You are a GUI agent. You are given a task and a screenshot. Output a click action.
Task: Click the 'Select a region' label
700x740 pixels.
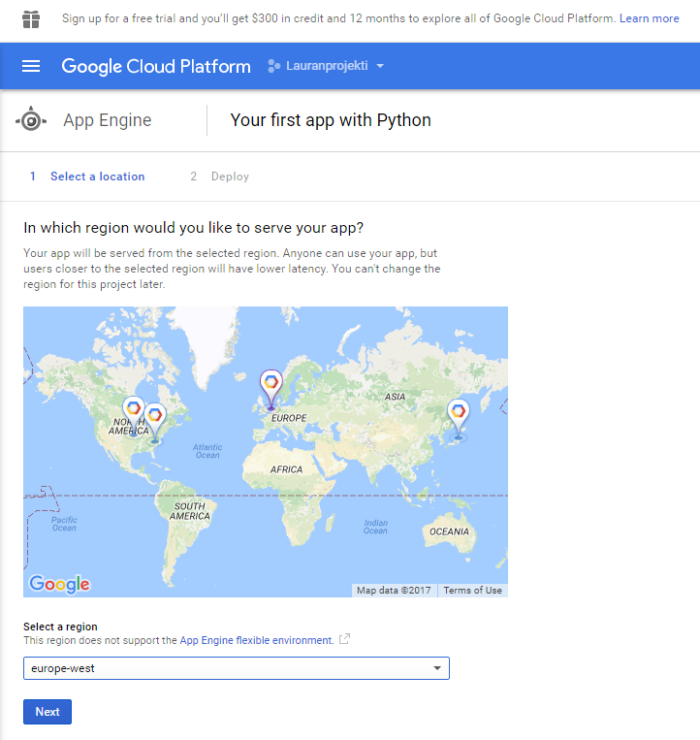pos(60,627)
